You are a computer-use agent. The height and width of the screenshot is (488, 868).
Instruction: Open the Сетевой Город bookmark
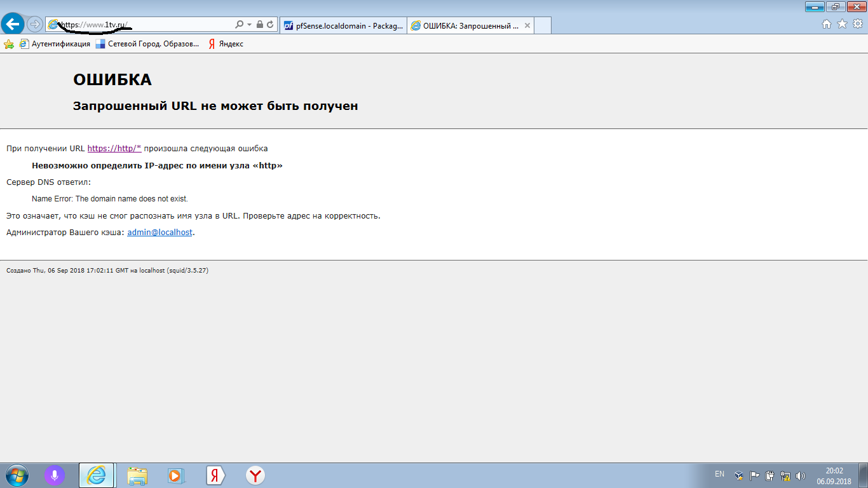click(x=147, y=44)
